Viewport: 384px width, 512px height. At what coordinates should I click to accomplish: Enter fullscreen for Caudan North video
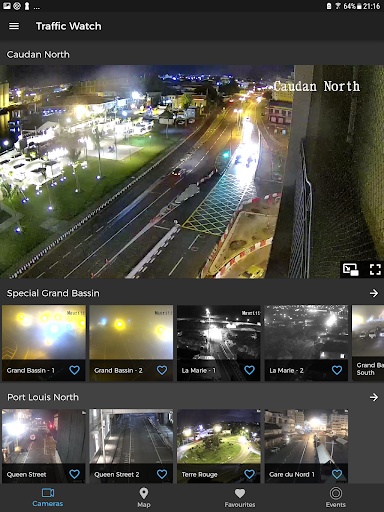375,269
